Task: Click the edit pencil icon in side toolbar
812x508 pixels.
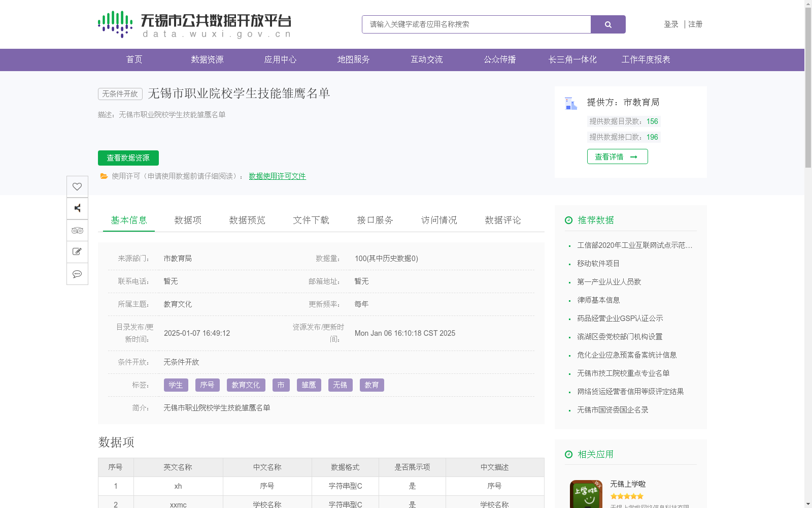Action: 77,252
